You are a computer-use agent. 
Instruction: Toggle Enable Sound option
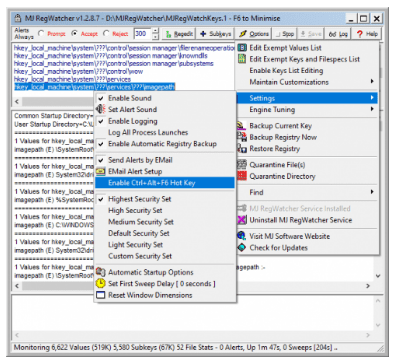[x=165, y=98]
